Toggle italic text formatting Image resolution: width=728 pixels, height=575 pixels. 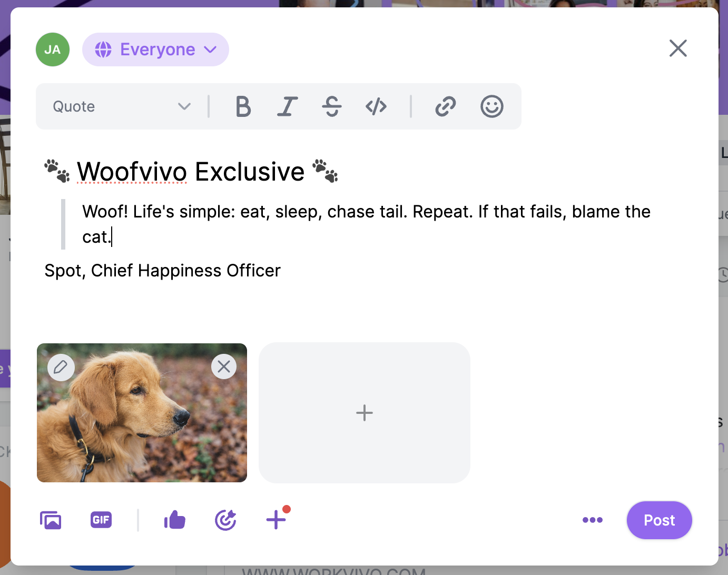pos(288,106)
